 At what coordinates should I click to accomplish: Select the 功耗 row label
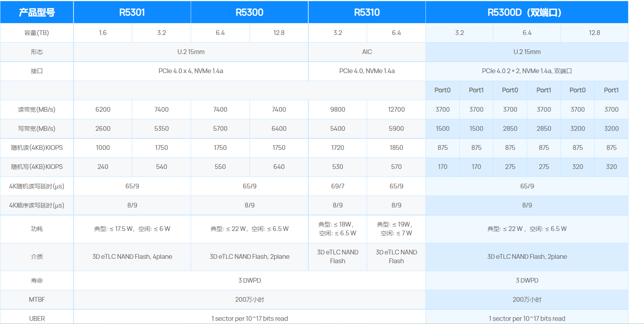(37, 229)
